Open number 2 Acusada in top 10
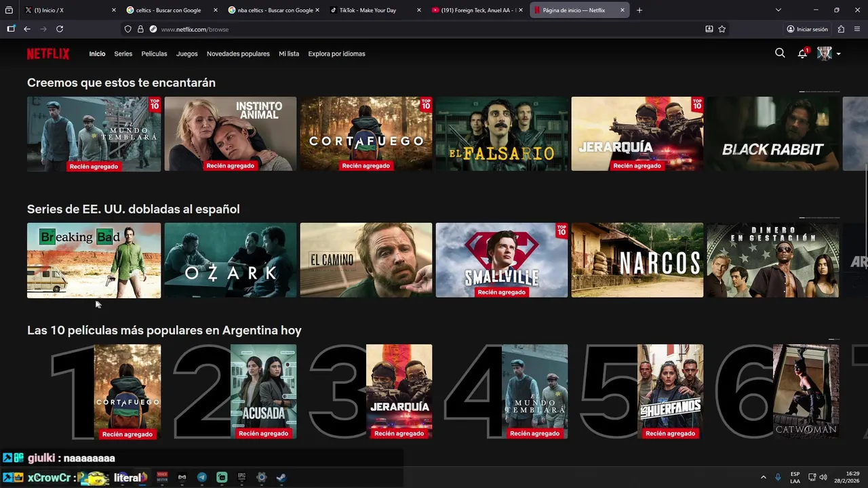Image resolution: width=868 pixels, height=488 pixels. (263, 391)
